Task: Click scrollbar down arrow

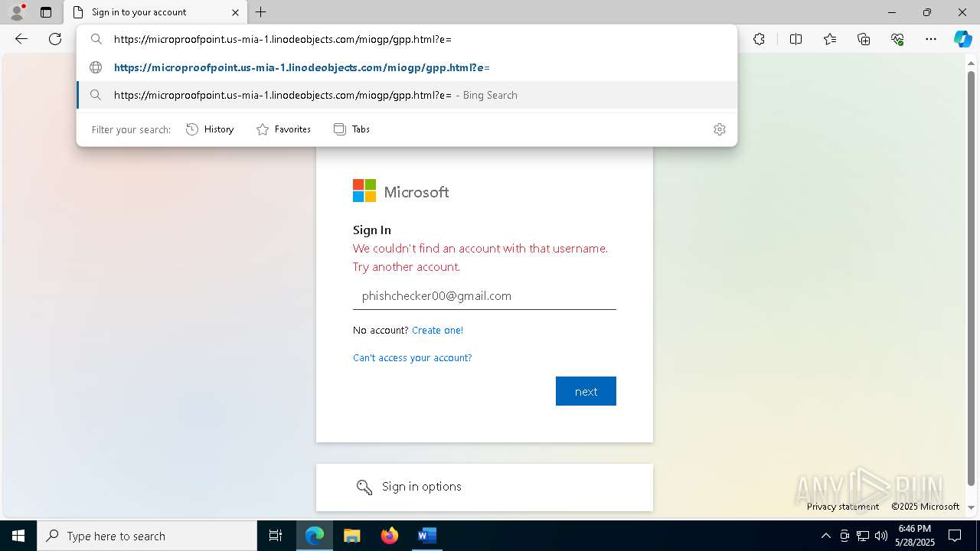Action: point(972,507)
